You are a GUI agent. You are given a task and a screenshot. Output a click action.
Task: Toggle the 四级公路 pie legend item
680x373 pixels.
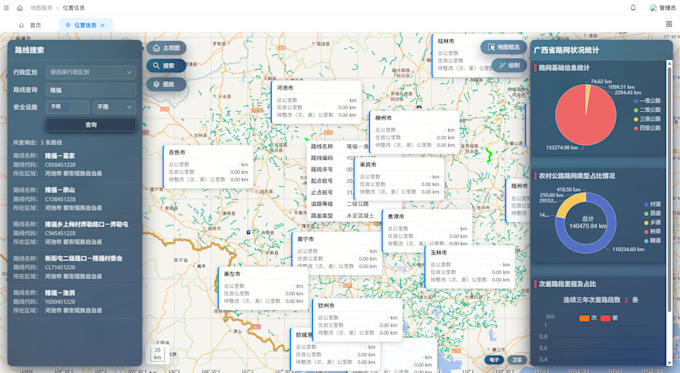[x=647, y=128]
